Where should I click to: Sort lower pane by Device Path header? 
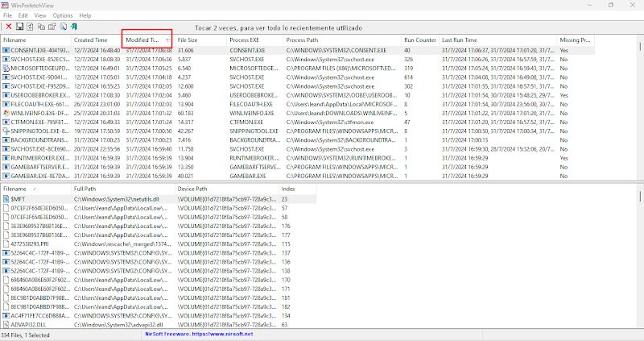(227, 189)
